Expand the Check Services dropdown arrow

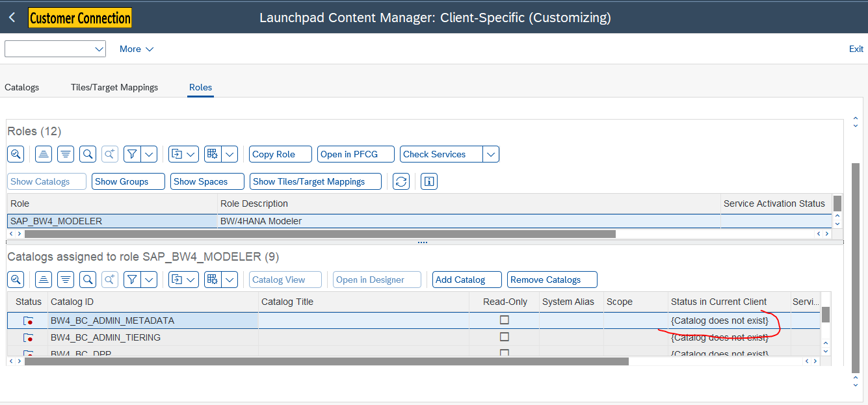(491, 154)
